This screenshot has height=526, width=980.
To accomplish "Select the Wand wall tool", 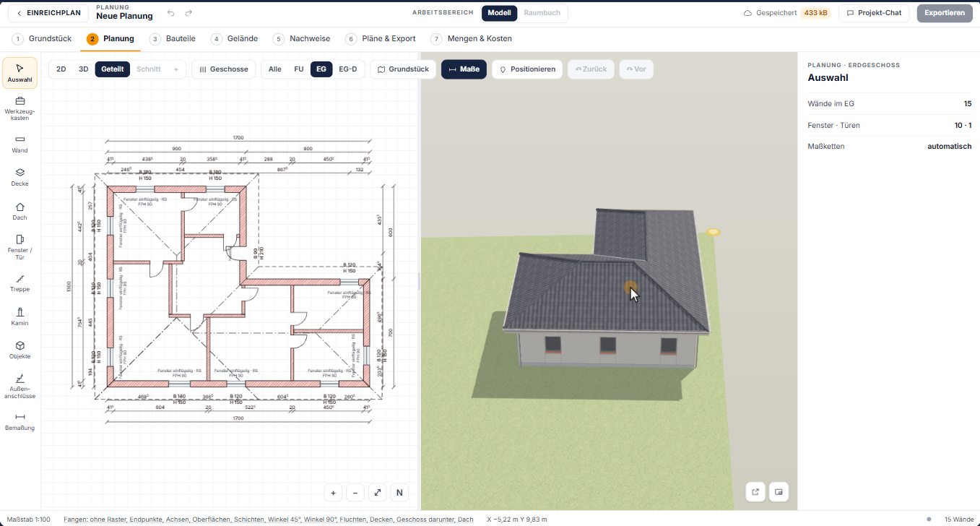I will click(x=20, y=144).
